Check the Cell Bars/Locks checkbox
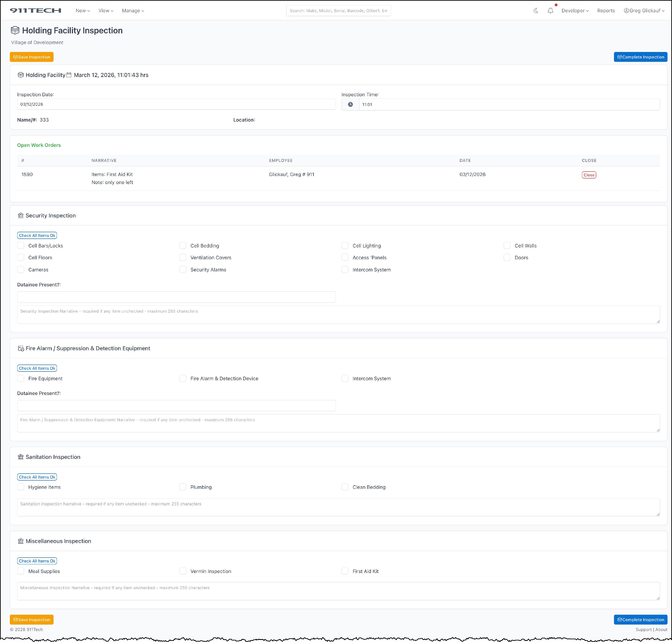Screen dimensions: 672x642 pos(21,245)
